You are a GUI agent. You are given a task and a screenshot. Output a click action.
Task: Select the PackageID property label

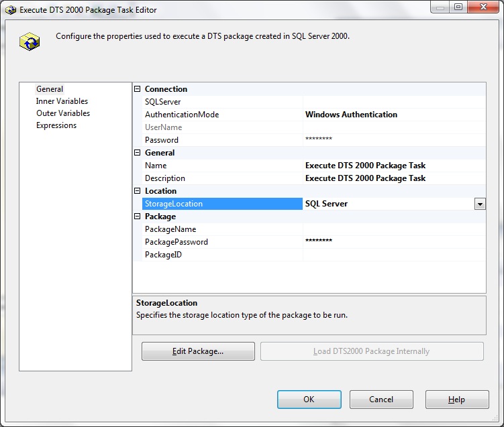click(x=163, y=255)
